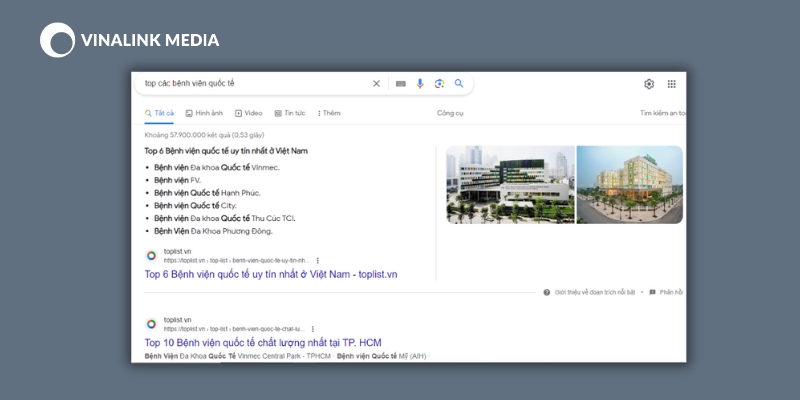Switch to the Tin tức tab
The image size is (800, 400).
pos(290,113)
